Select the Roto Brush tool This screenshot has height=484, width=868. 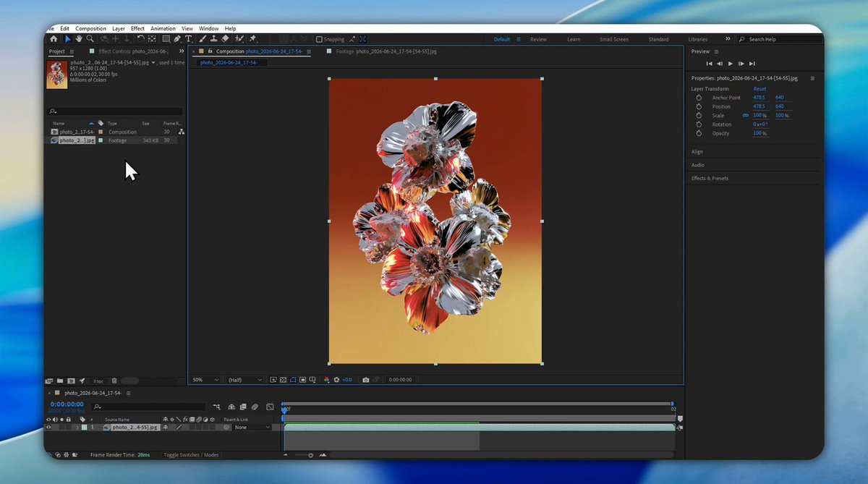coord(239,39)
